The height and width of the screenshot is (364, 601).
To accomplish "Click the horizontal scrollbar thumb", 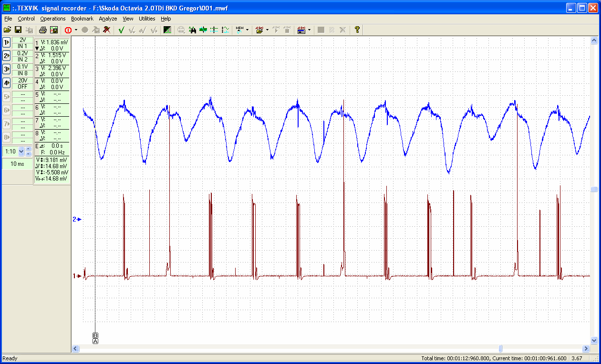I will 500,349.
